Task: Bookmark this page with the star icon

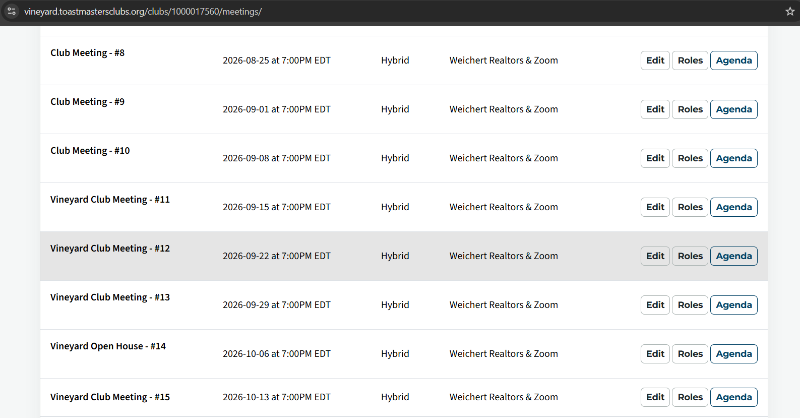Action: (x=790, y=11)
